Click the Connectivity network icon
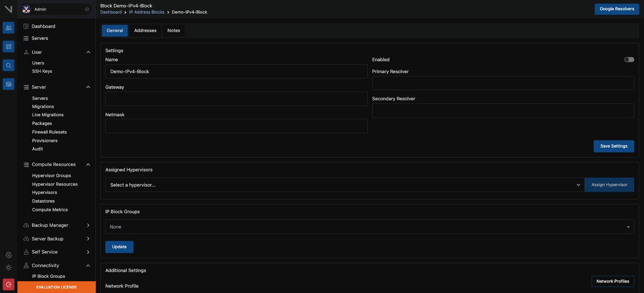The width and height of the screenshot is (644, 293). pyautogui.click(x=26, y=265)
